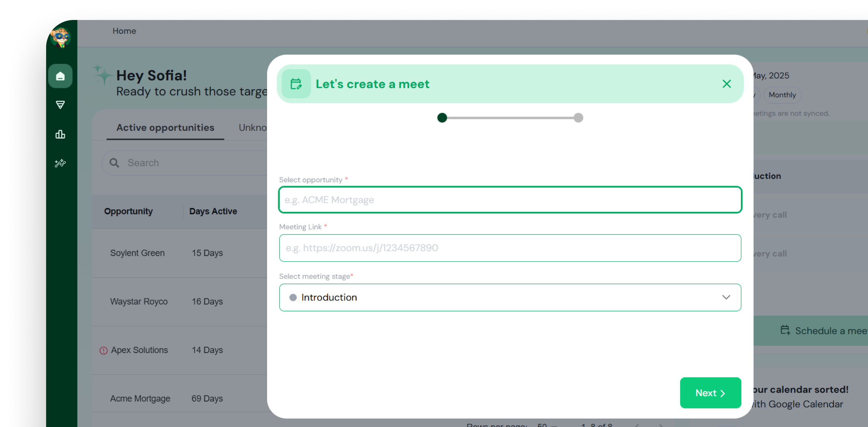868x427 pixels.
Task: Click the sparkle trends sidebar icon
Action: [60, 163]
